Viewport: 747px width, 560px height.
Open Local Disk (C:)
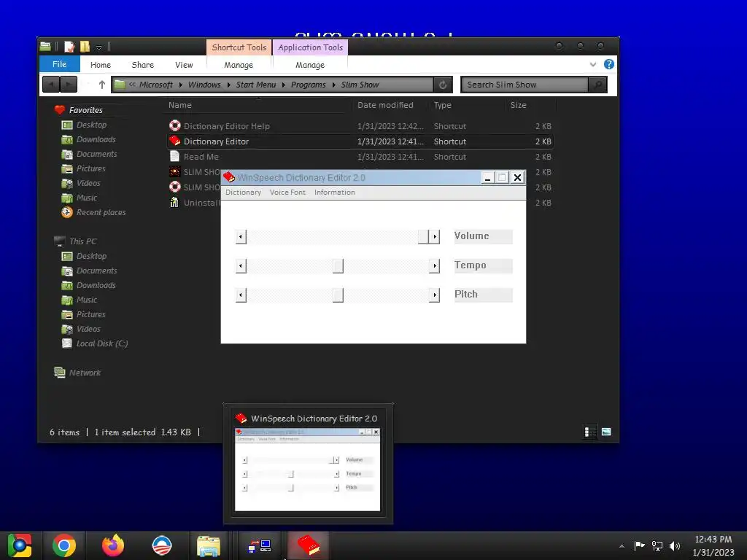pyautogui.click(x=102, y=344)
